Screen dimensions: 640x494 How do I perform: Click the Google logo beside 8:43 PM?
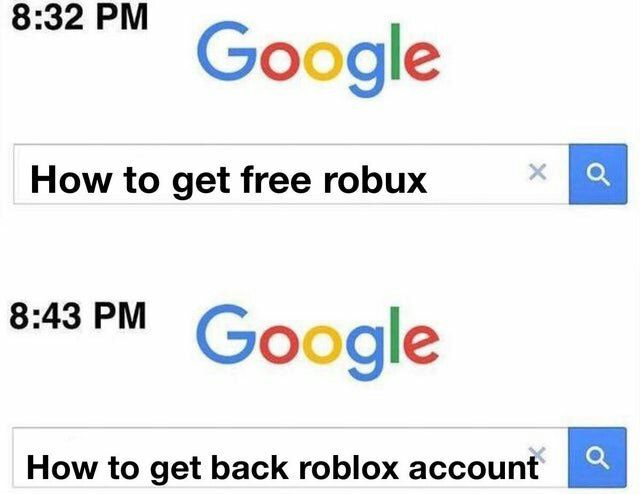point(318,342)
